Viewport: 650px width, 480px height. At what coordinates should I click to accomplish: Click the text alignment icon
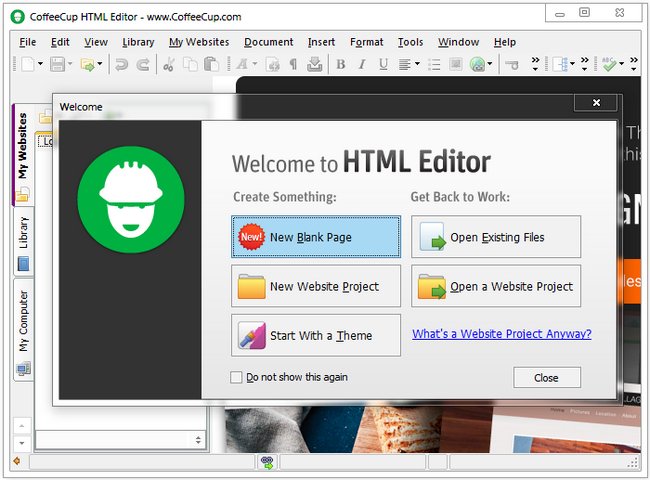click(x=405, y=64)
